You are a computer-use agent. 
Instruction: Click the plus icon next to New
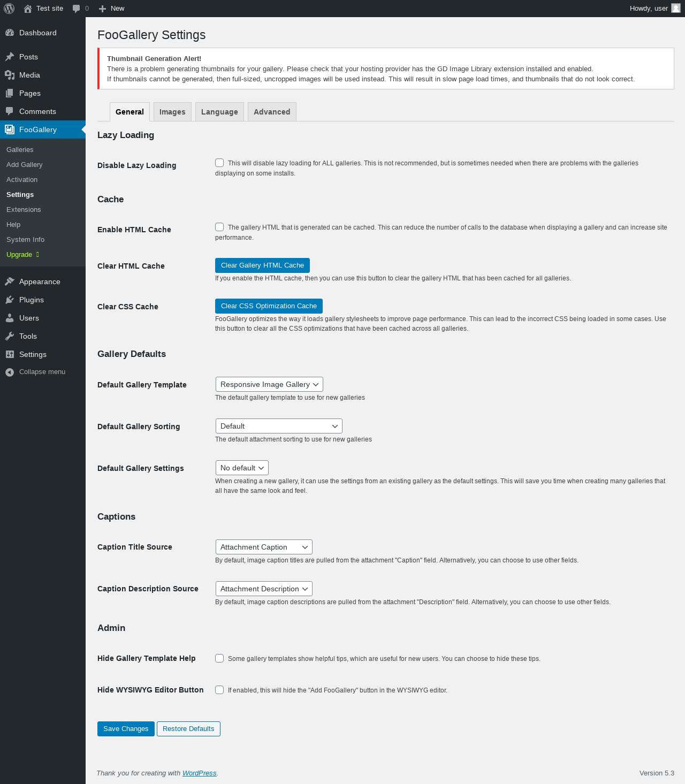pos(103,9)
